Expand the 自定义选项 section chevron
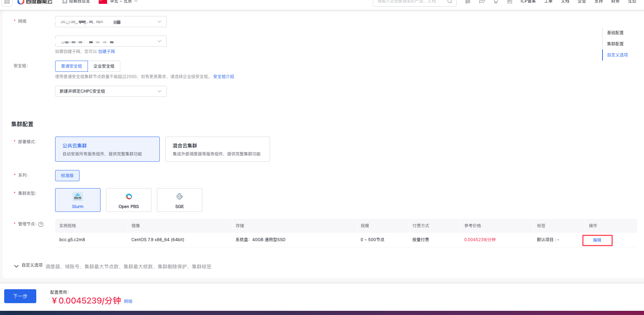 coord(16,266)
